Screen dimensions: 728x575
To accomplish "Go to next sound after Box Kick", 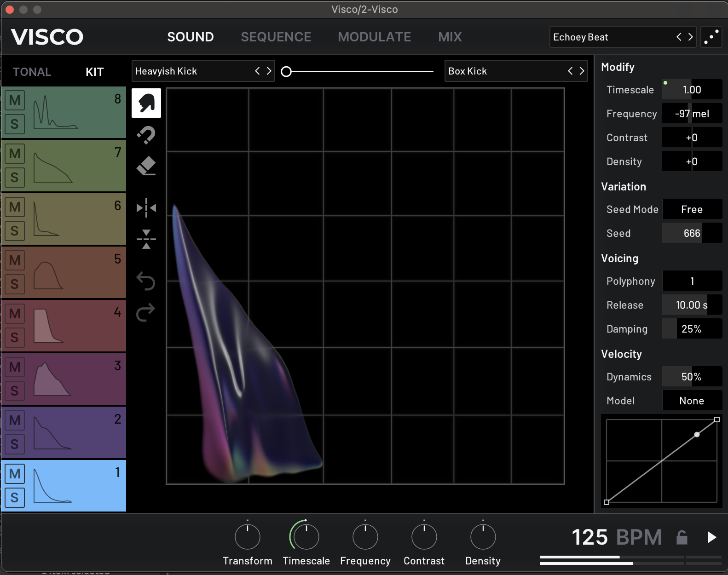I will point(582,71).
